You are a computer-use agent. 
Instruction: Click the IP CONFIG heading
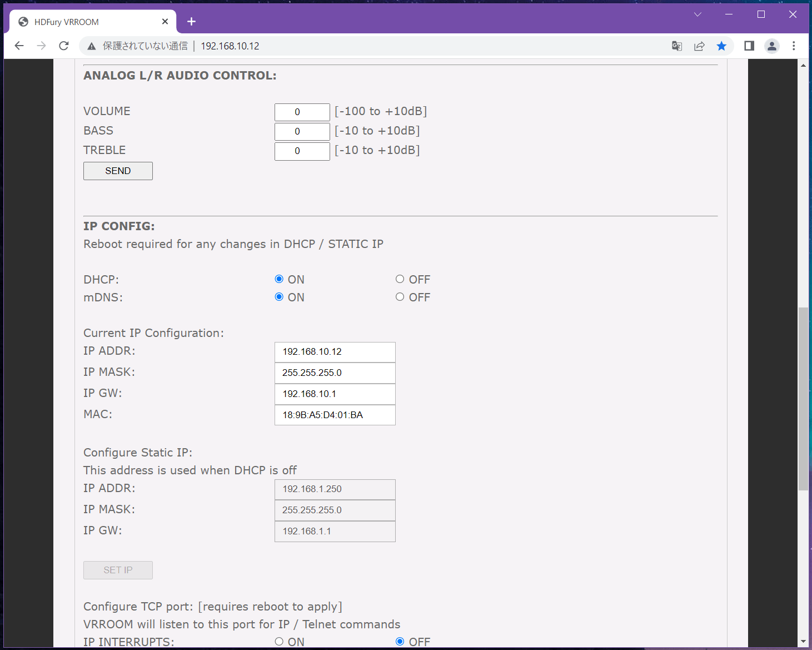[x=119, y=226]
